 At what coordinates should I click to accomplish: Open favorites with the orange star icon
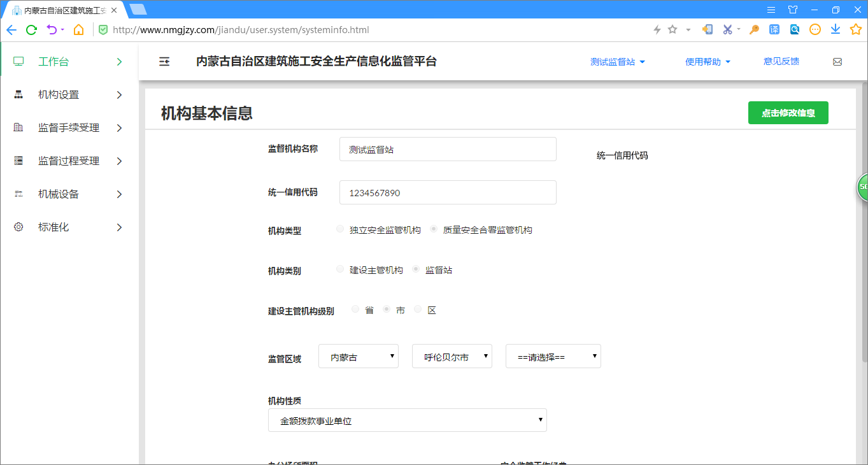click(x=856, y=29)
